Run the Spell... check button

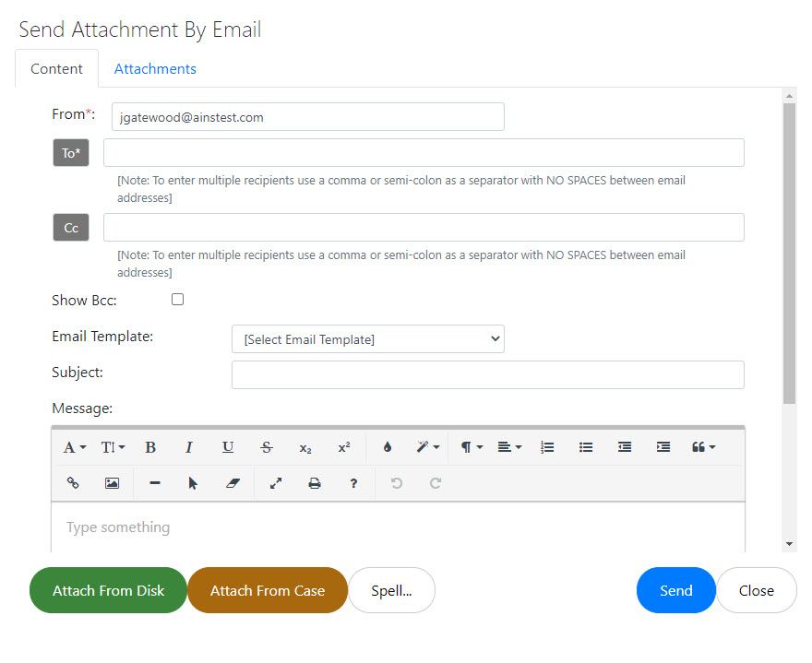click(391, 590)
